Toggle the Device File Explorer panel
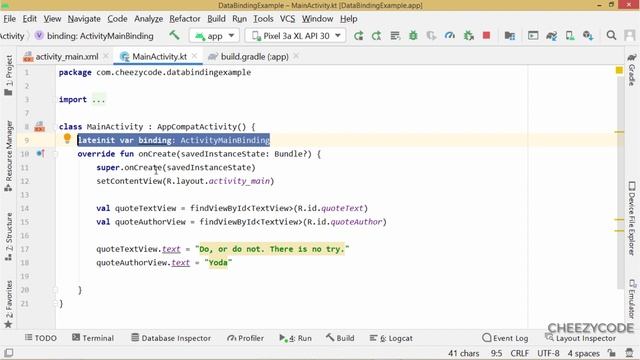This screenshot has height=360, width=640. click(632, 218)
